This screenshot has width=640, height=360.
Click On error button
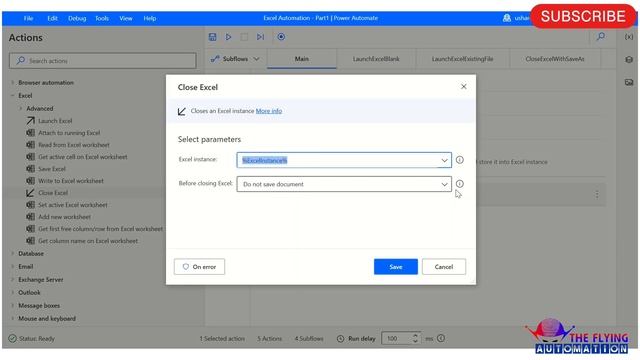pyautogui.click(x=199, y=267)
